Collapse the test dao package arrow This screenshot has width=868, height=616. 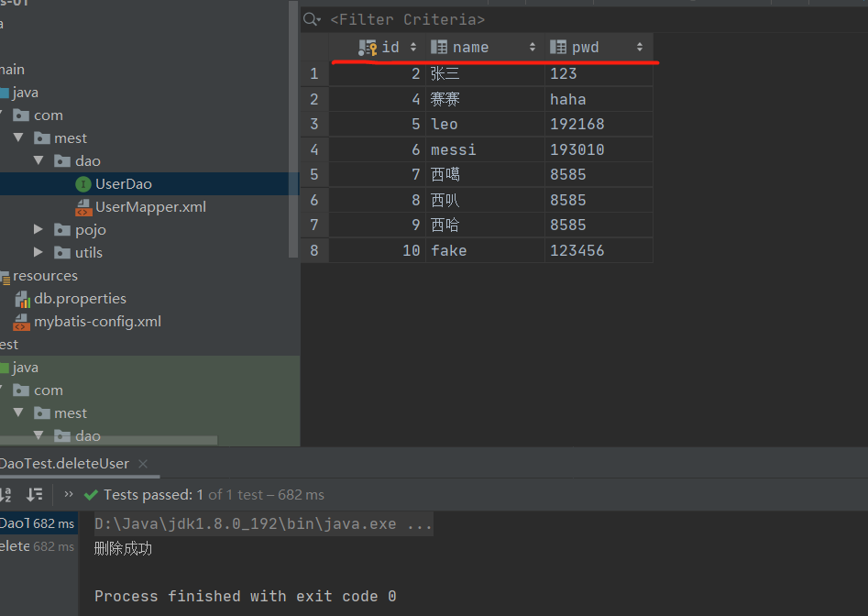(x=38, y=435)
